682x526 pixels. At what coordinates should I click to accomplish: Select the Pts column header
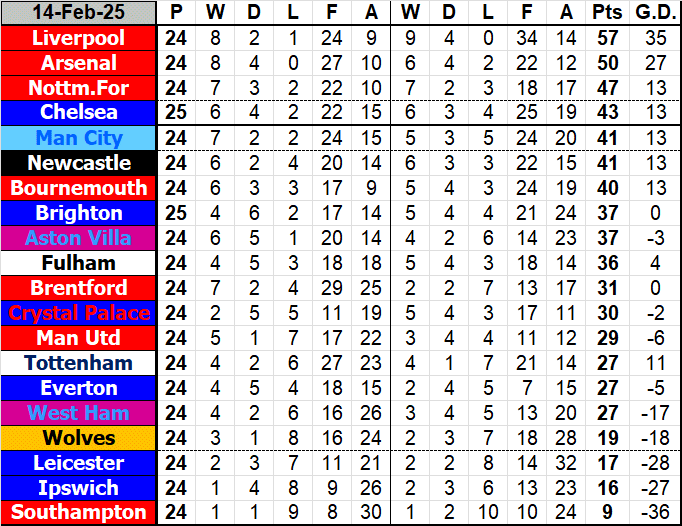coord(606,13)
